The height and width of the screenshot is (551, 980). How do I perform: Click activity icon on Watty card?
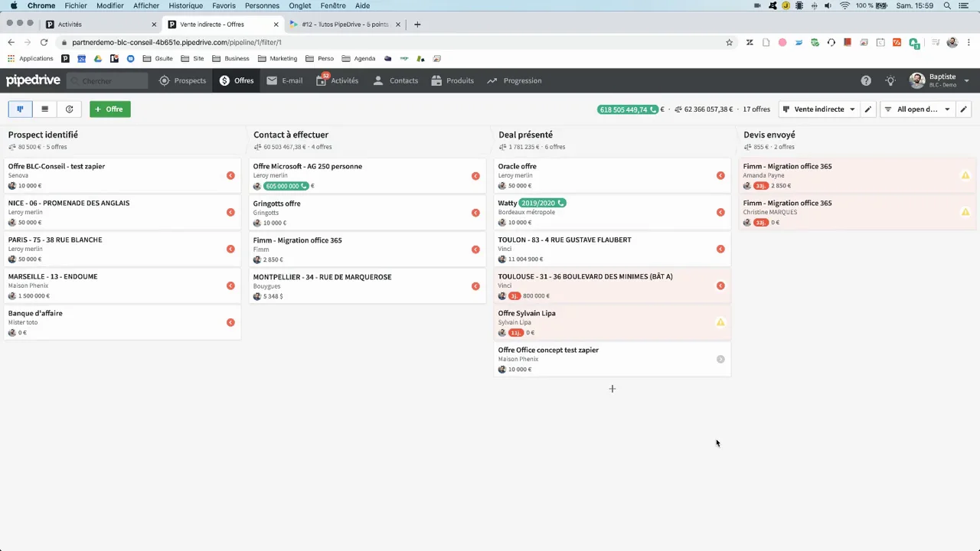[720, 213]
